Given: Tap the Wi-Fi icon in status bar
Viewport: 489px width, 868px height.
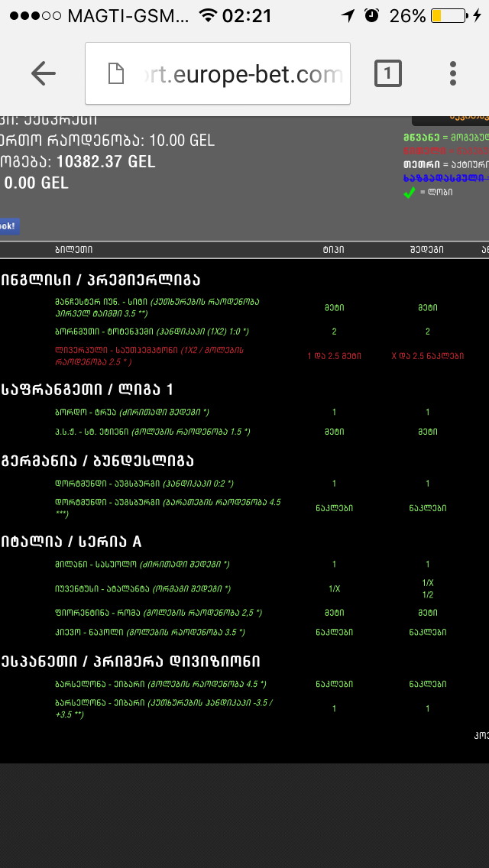Looking at the screenshot, I should (x=206, y=15).
